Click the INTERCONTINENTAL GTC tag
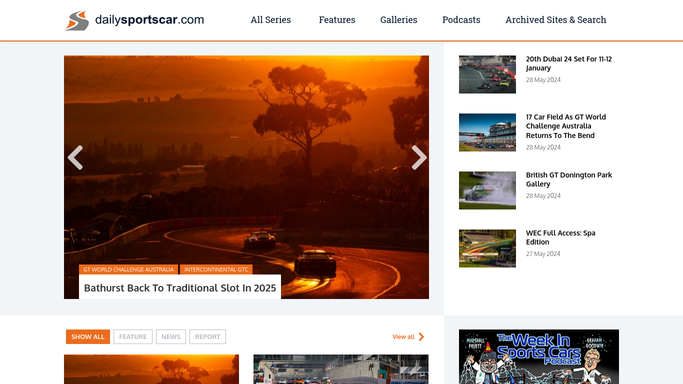Image resolution: width=683 pixels, height=384 pixels. tap(216, 269)
